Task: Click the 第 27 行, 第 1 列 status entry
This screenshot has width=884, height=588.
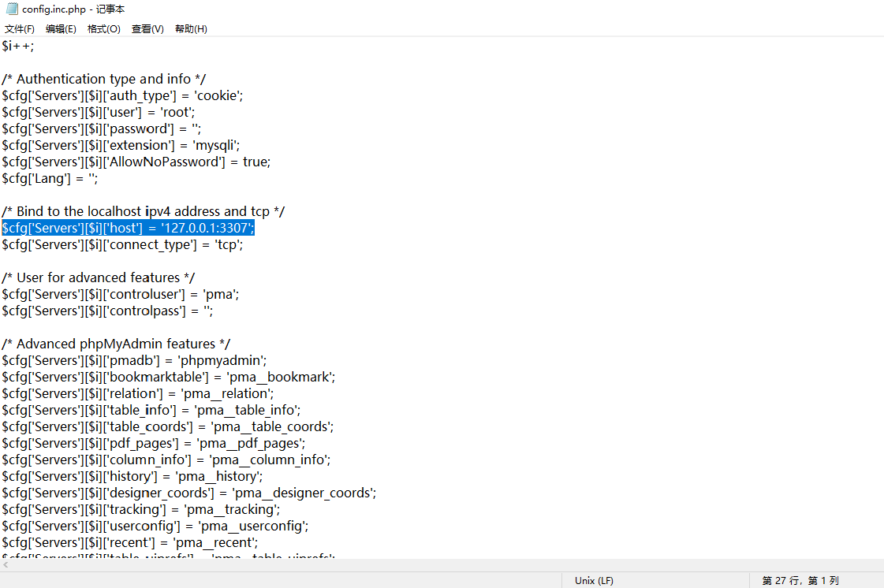Action: pos(800,581)
